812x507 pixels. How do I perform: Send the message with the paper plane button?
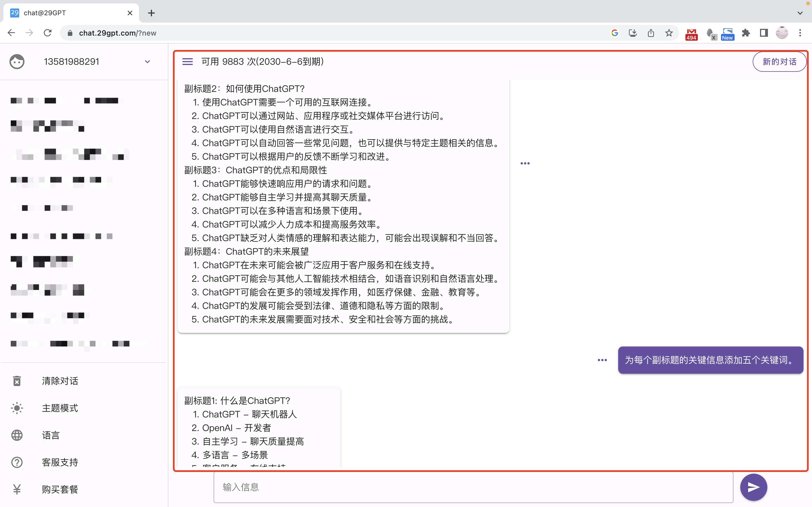coord(753,487)
